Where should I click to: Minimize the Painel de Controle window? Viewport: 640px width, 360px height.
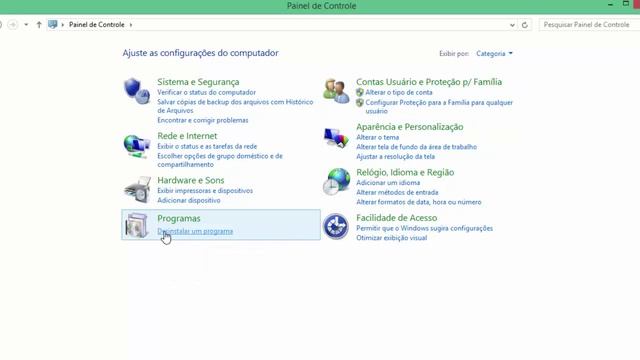coord(610,4)
